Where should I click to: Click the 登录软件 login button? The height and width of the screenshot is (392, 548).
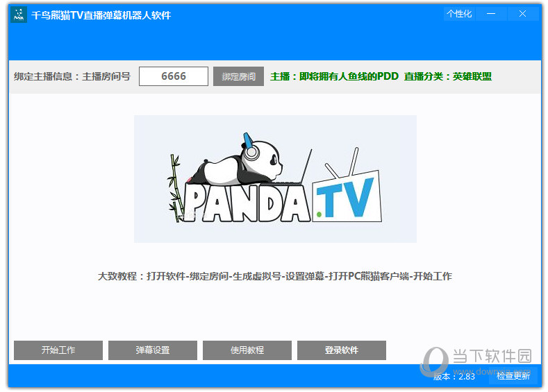(342, 350)
